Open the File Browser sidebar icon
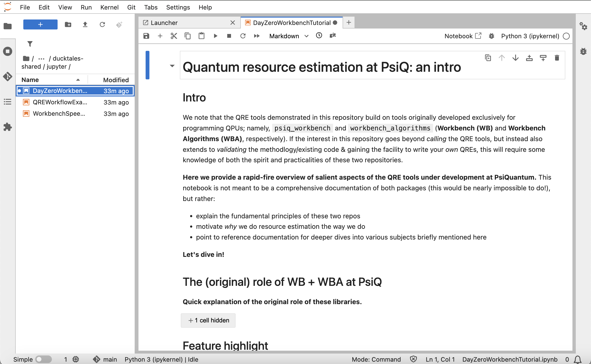 (x=8, y=26)
